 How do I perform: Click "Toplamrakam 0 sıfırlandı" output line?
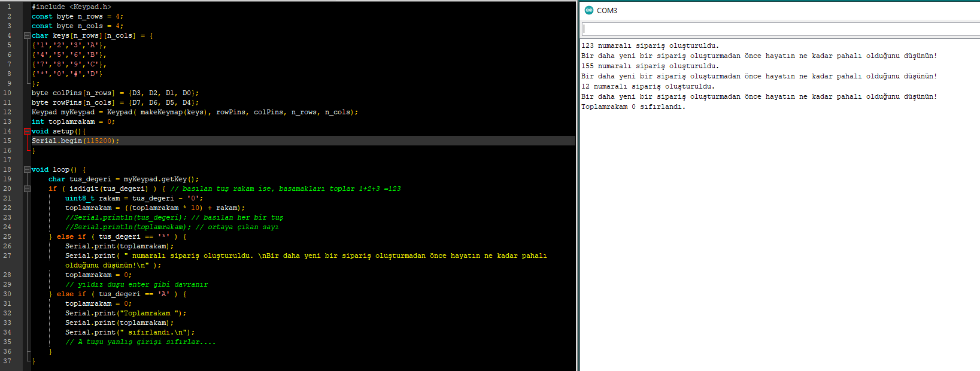(x=633, y=107)
